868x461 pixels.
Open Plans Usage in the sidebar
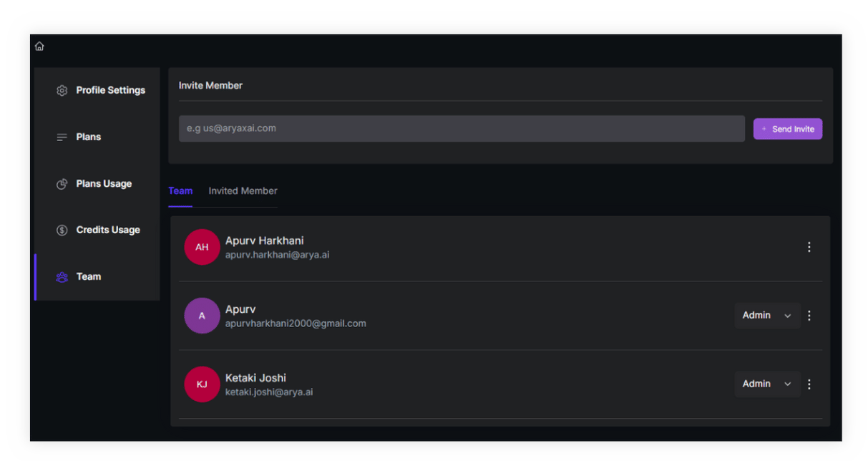click(97, 184)
